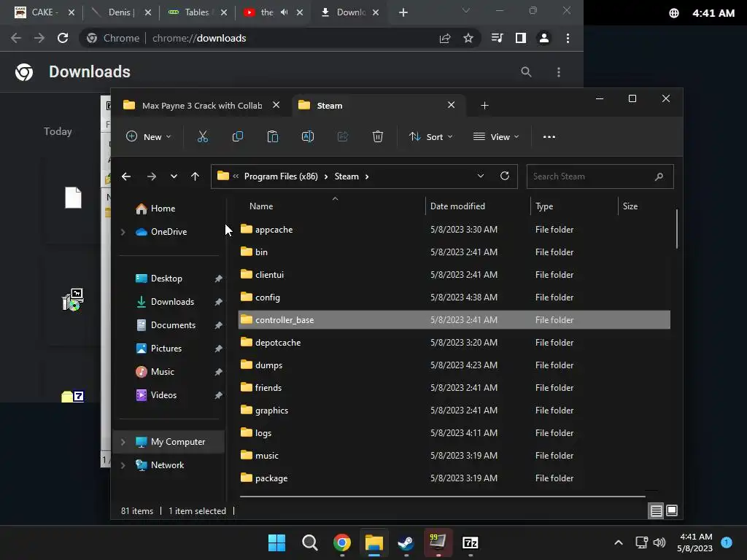747x560 pixels.
Task: Go forward using Explorer's forward arrow
Action: click(152, 176)
